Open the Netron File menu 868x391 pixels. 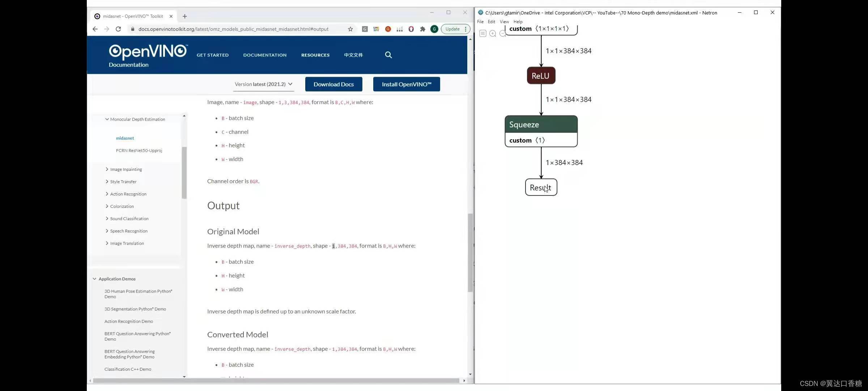coord(480,22)
